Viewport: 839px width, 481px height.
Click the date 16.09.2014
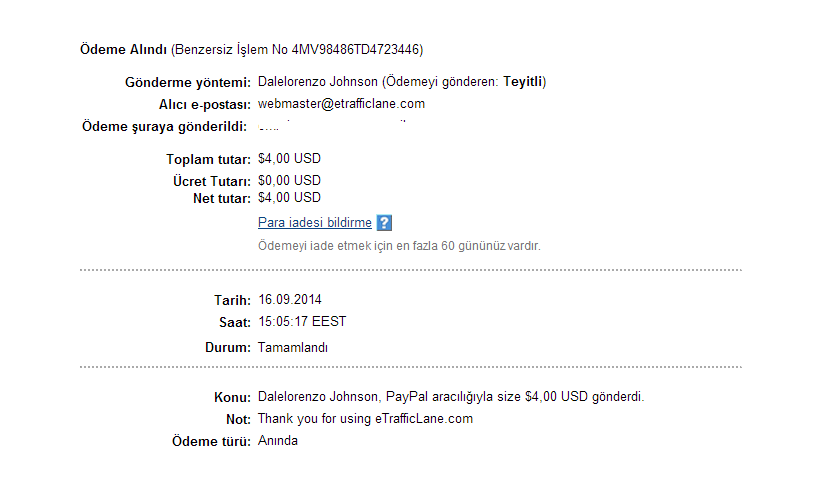(290, 300)
